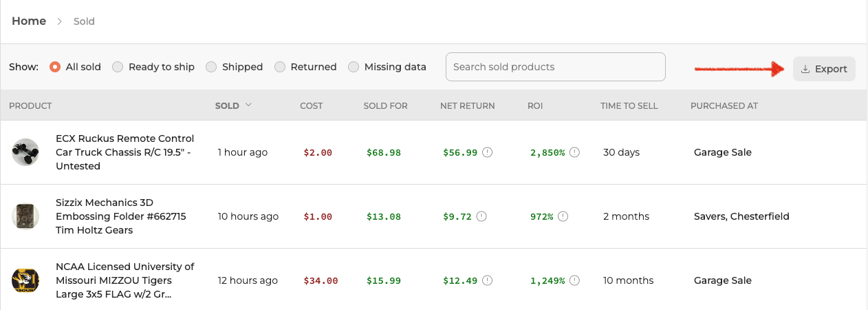Choose the Missing data filter
The width and height of the screenshot is (868, 310).
coord(354,67)
